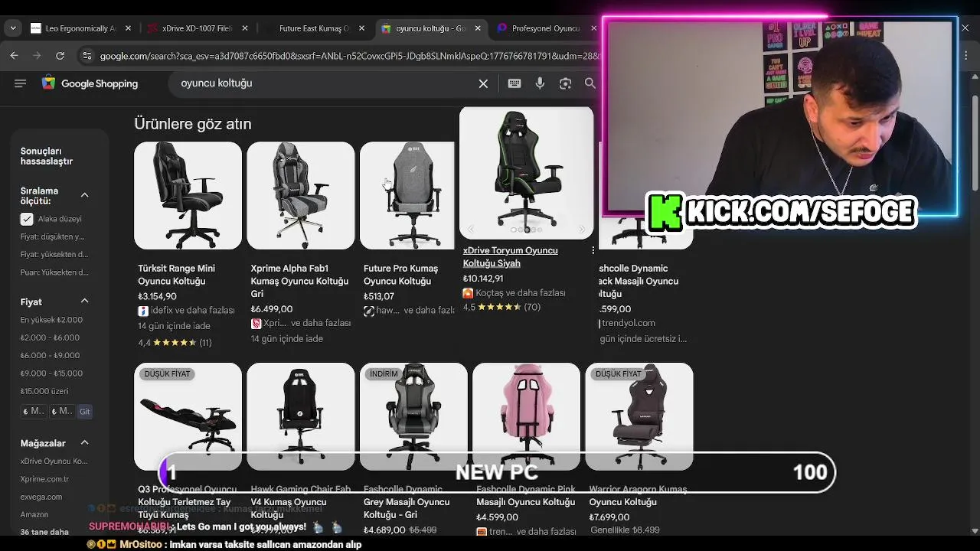Click the magnifier search icon
The width and height of the screenshot is (980, 551).
click(590, 83)
